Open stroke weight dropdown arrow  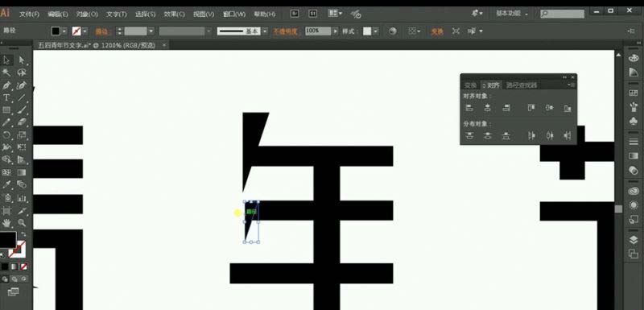pyautogui.click(x=151, y=31)
